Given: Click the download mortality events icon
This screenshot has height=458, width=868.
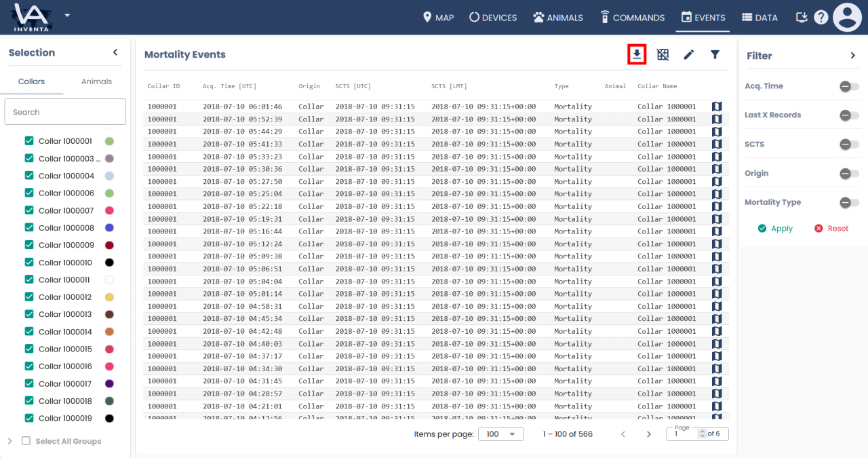Looking at the screenshot, I should pos(637,54).
